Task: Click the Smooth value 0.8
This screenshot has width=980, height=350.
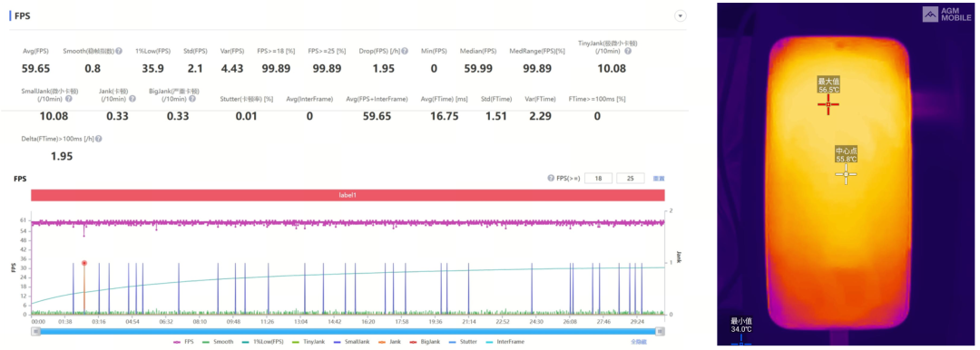Action: pyautogui.click(x=92, y=68)
